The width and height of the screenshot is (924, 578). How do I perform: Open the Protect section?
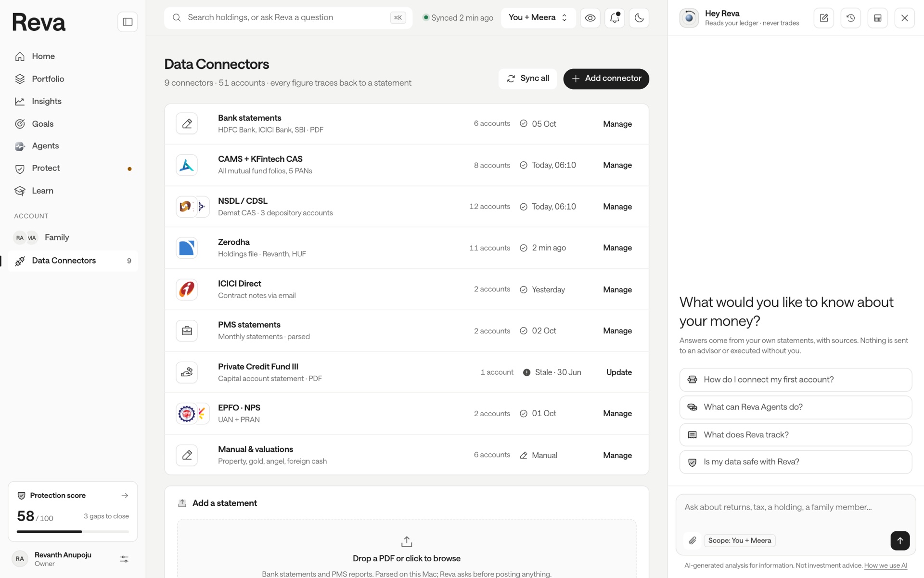coord(73,168)
